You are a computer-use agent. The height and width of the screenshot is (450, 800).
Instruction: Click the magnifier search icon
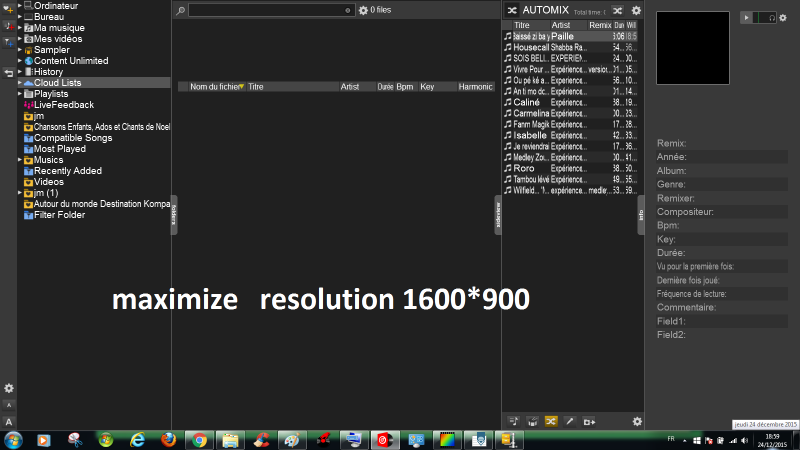181,10
